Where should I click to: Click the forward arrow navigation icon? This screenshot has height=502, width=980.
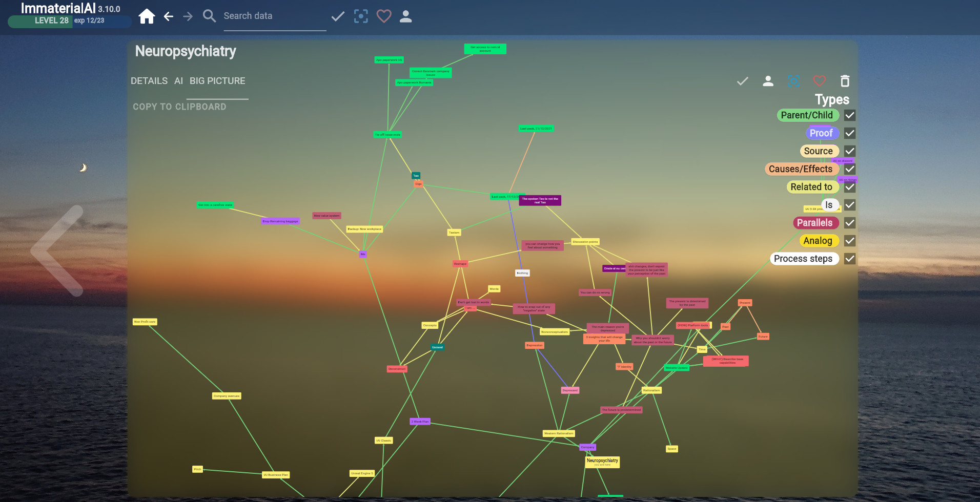[188, 16]
